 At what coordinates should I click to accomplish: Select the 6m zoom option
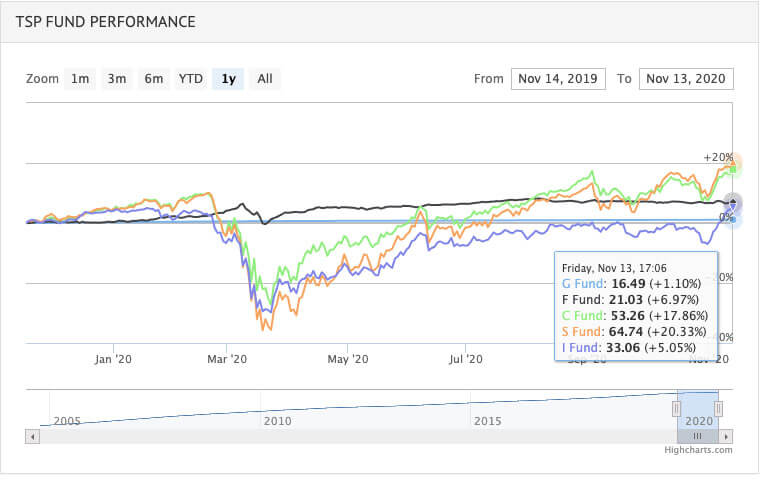coord(153,79)
